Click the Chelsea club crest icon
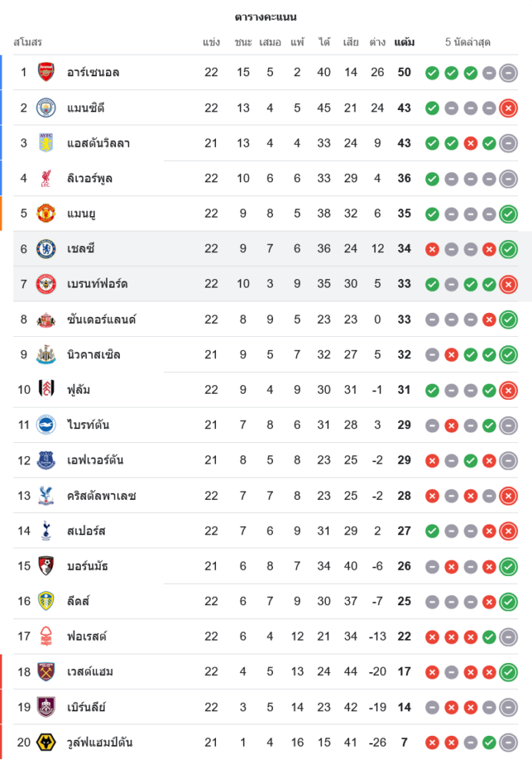 (x=46, y=249)
